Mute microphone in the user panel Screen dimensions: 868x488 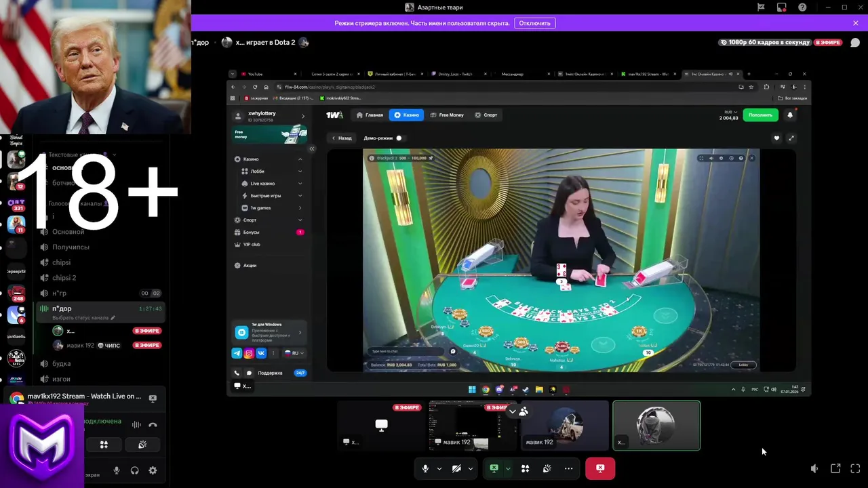pos(117,470)
